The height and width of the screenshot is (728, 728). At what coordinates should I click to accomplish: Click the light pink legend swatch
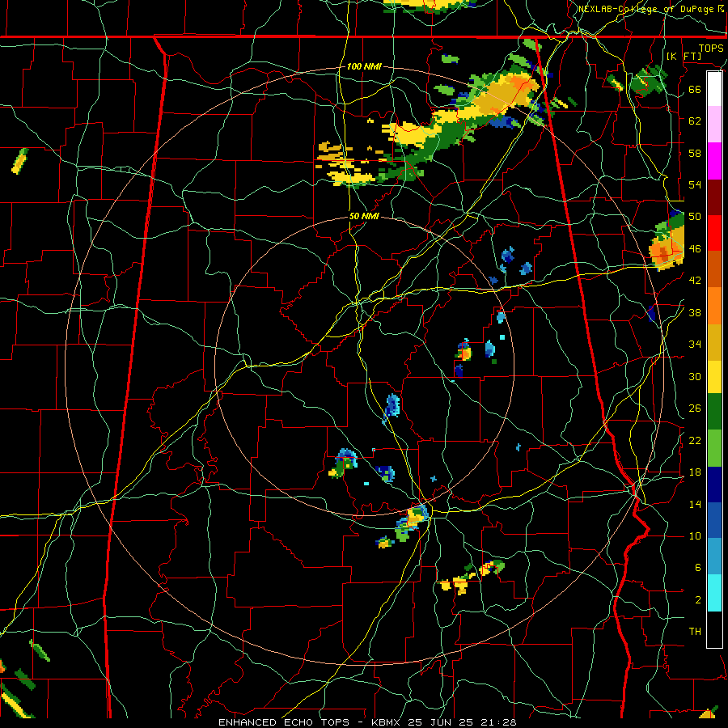714,125
